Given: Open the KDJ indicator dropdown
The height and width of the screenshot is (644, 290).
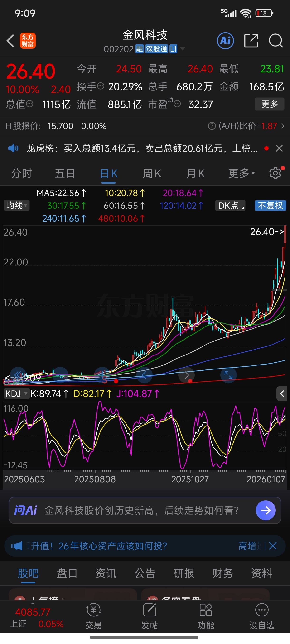Looking at the screenshot, I should coord(16,394).
